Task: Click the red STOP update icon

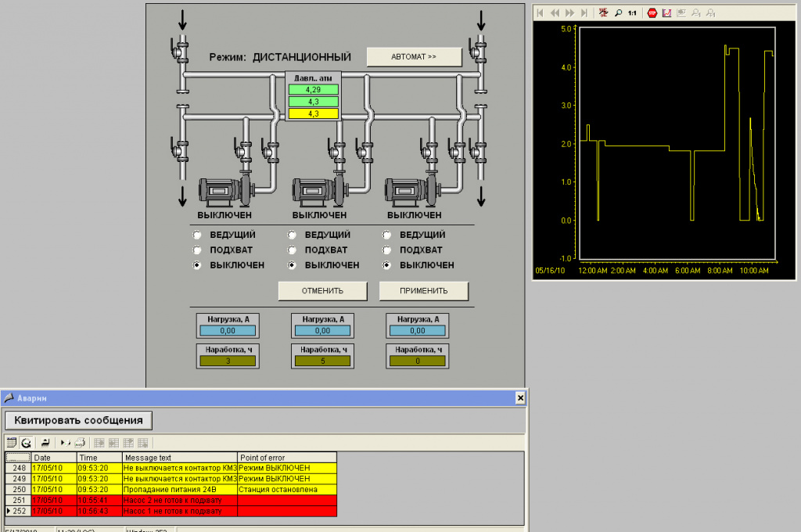Action: (x=652, y=13)
